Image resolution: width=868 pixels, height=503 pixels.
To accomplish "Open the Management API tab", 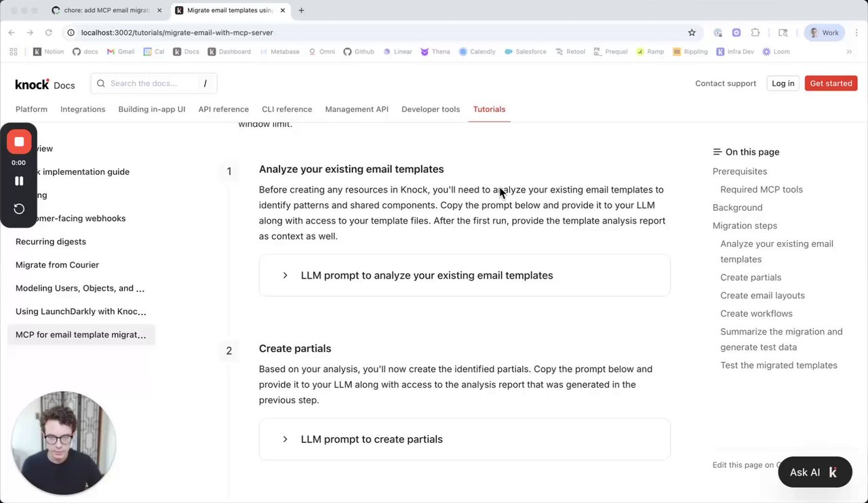I will [357, 109].
